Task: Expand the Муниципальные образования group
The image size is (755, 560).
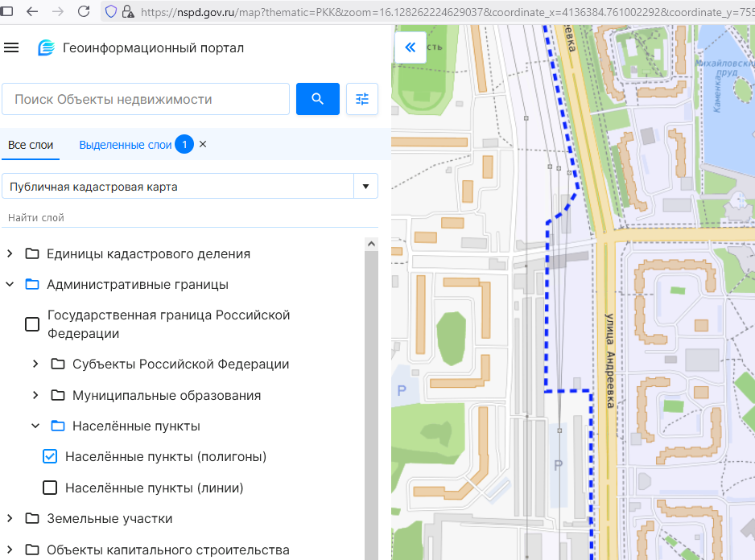Action: [x=35, y=396]
